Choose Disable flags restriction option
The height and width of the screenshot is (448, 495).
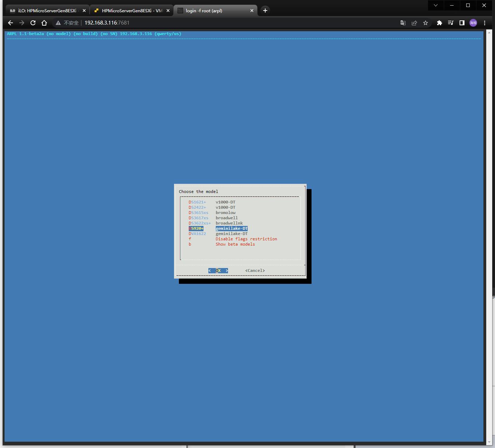[246, 239]
